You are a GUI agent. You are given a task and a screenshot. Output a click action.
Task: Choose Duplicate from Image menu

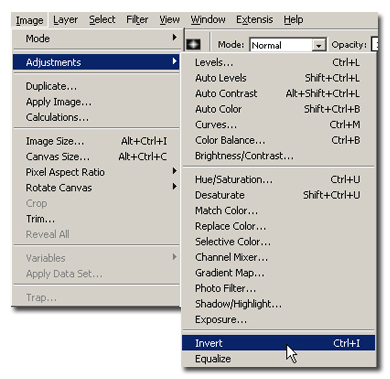(97, 86)
